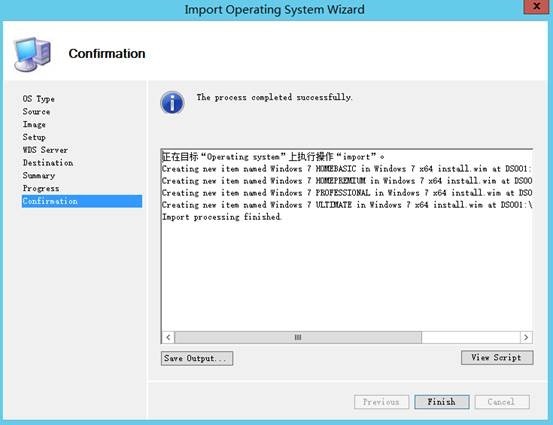
Task: Click the output scrollbar left arrow
Action: point(168,337)
